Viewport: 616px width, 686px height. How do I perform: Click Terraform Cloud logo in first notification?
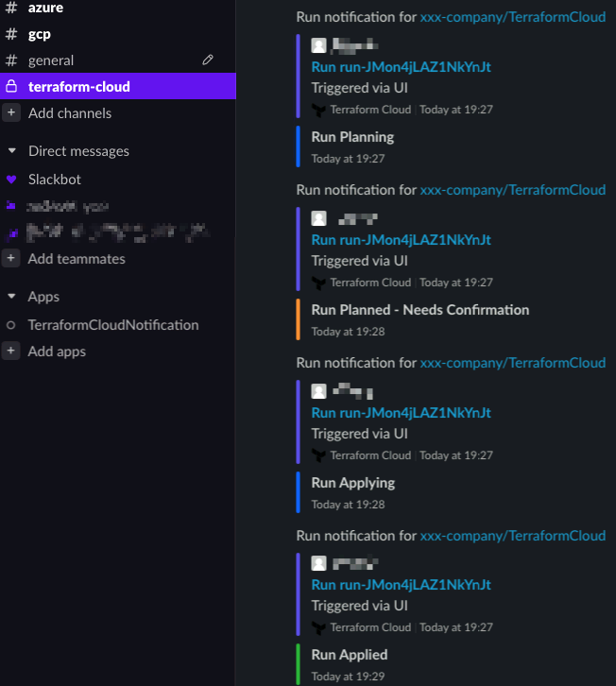[318, 110]
